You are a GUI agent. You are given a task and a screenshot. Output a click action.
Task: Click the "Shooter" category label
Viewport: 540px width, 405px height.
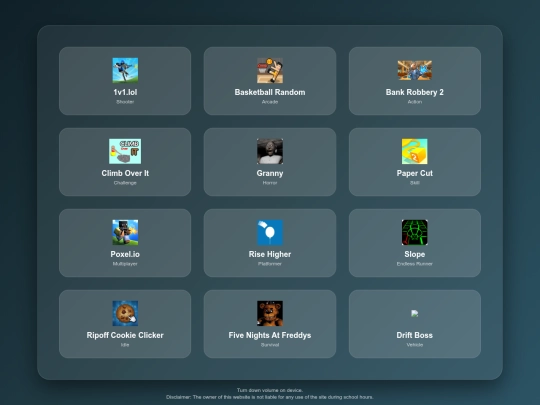(125, 102)
